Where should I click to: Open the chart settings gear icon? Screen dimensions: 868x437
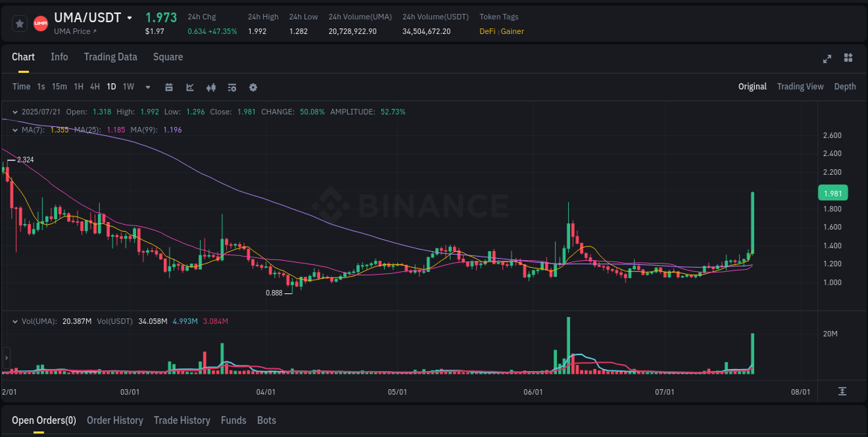click(253, 87)
